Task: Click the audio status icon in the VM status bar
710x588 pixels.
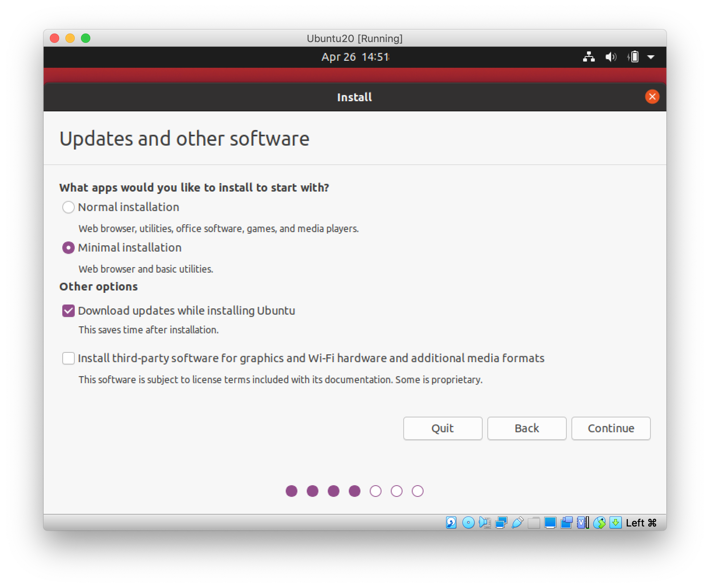Action: pyautogui.click(x=485, y=523)
